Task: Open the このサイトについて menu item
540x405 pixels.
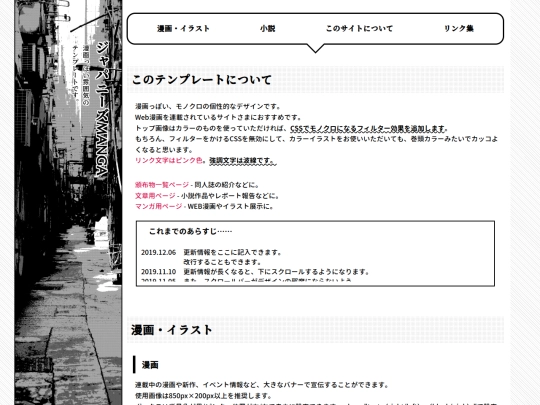Action: click(x=359, y=29)
